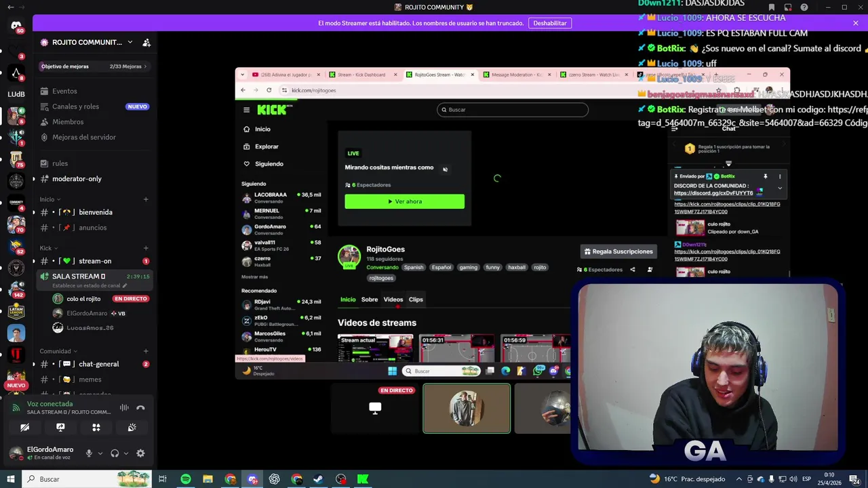Screen dimensions: 868x488
Task: Select Siguiendo in Kick sidebar
Action: click(269, 164)
